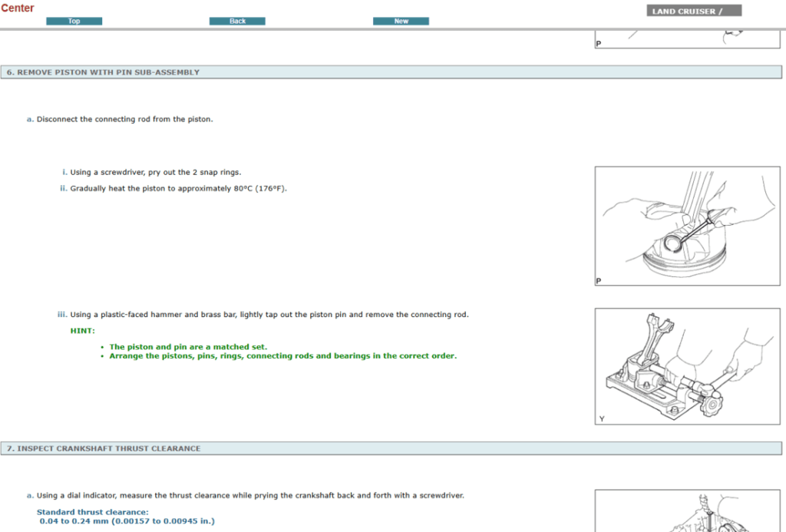Click the step about heating piston to 80°C
The image size is (786, 532).
[178, 189]
